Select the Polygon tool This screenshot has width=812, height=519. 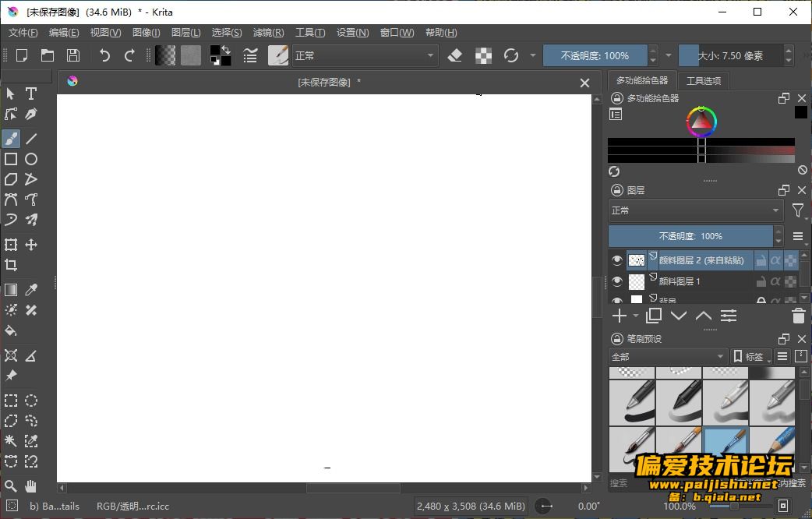coord(11,179)
